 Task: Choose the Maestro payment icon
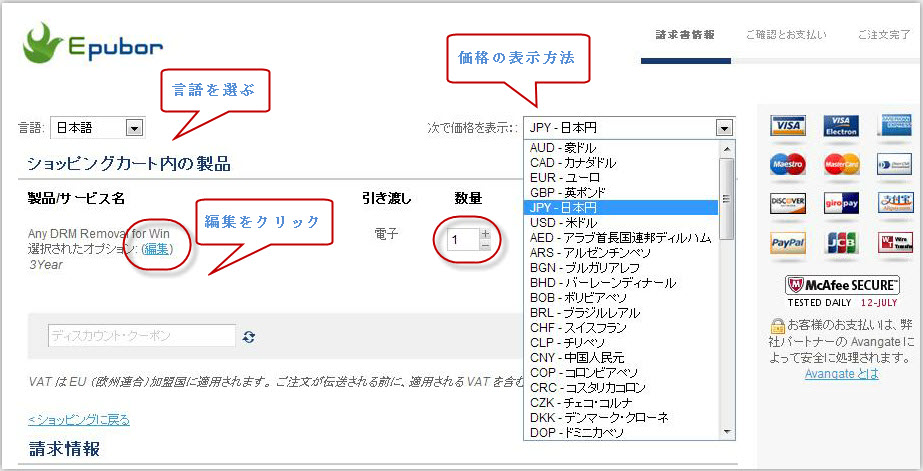coord(788,164)
